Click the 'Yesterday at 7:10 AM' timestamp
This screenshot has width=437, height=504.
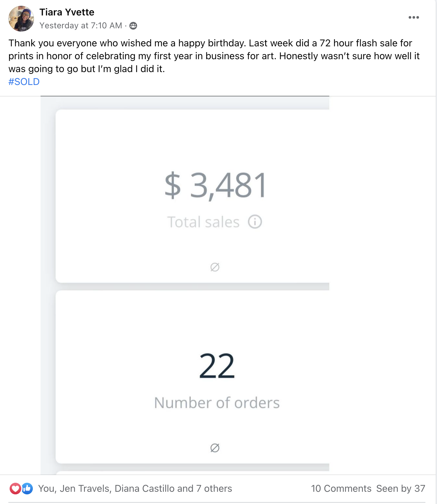[81, 25]
